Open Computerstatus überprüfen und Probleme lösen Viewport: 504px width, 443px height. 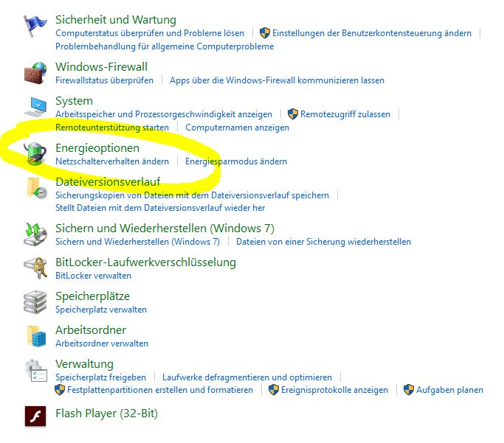(150, 33)
